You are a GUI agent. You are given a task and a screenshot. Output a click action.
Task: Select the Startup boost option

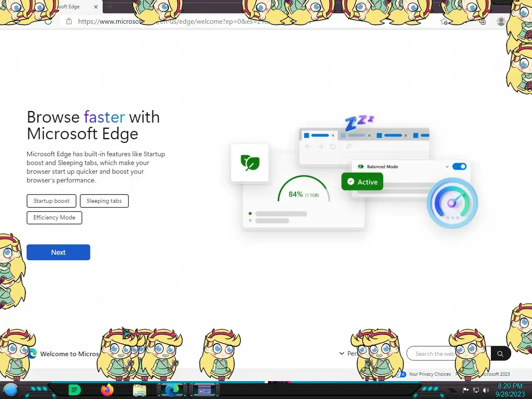[52, 201]
